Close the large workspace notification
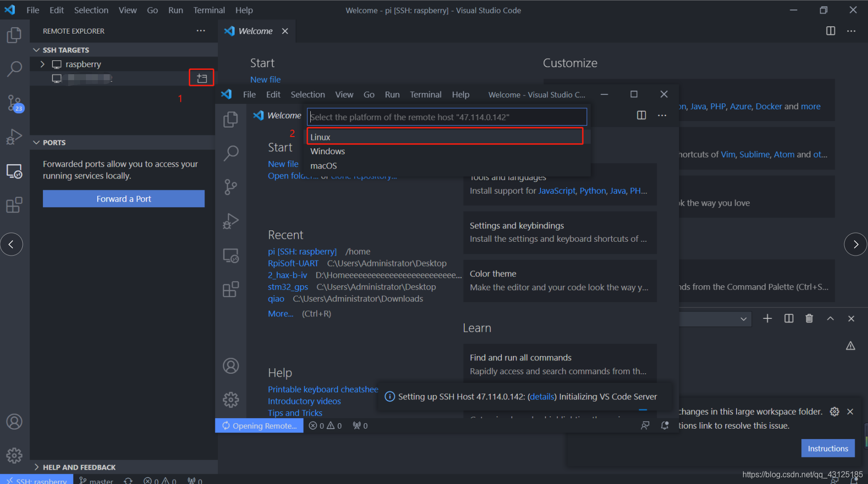Screen dimensions: 868x484 click(850, 411)
